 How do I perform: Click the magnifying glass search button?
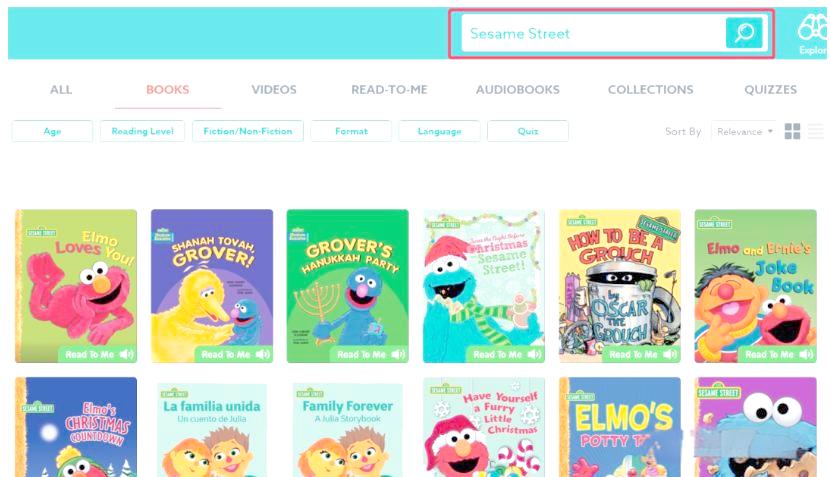[x=744, y=33]
